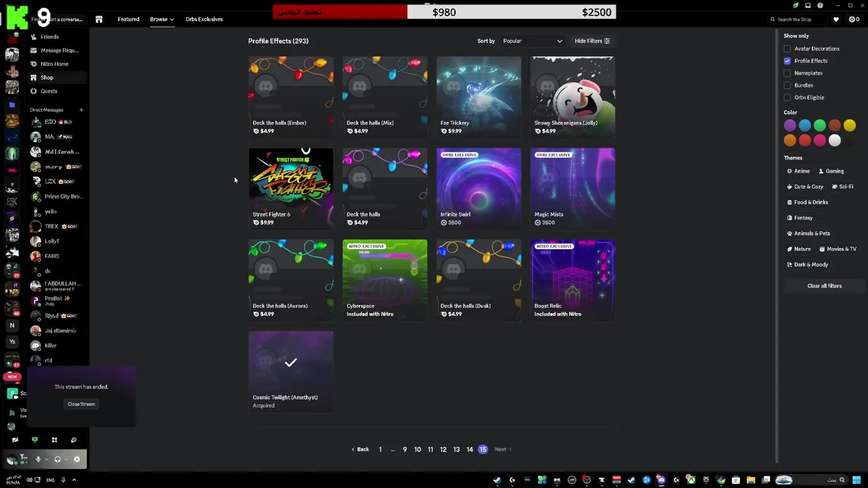Screen dimensions: 868x488
Task: Open Message Requests in the sidebar
Action: click(59, 50)
